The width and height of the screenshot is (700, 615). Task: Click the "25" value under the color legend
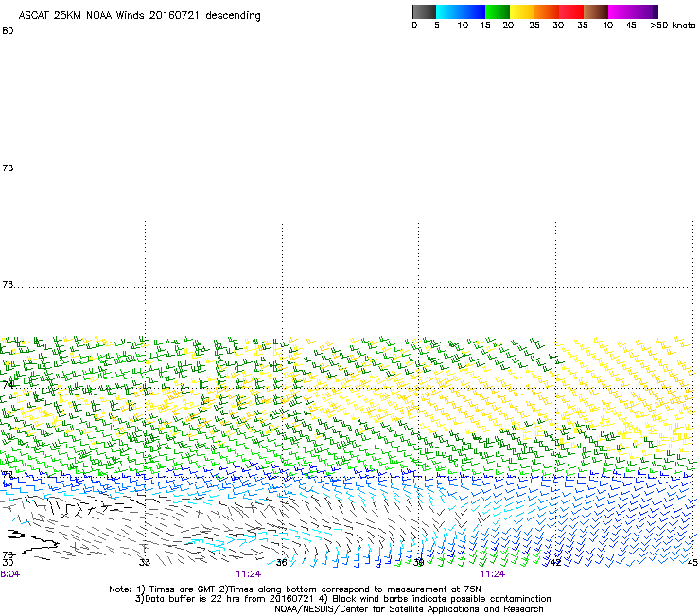[x=534, y=26]
